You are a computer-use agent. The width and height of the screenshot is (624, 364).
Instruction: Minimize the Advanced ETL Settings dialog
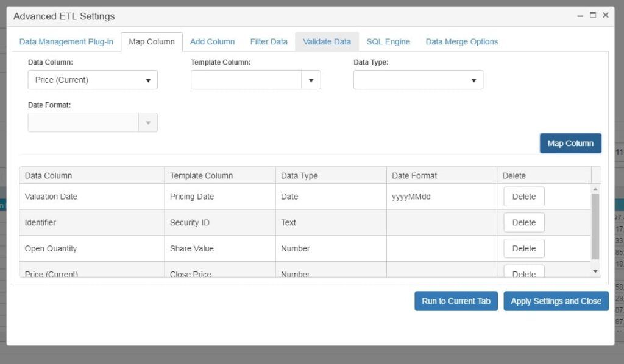580,16
